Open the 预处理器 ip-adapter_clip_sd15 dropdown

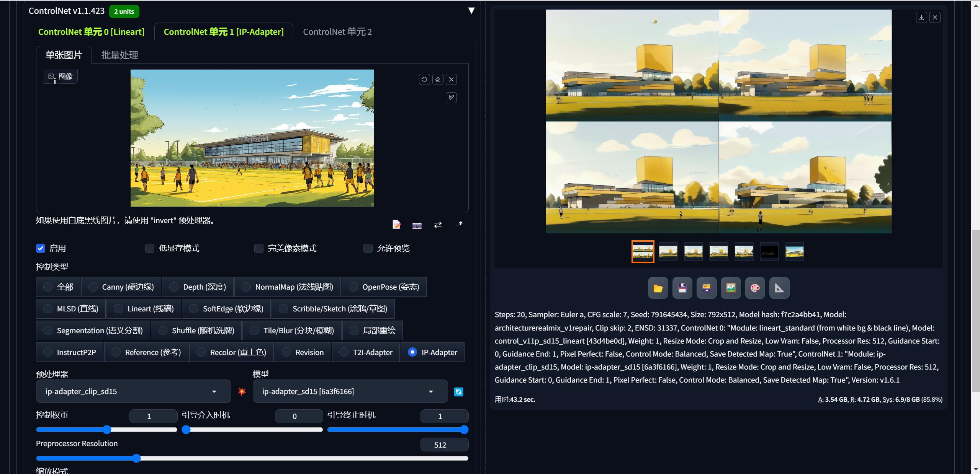(133, 391)
